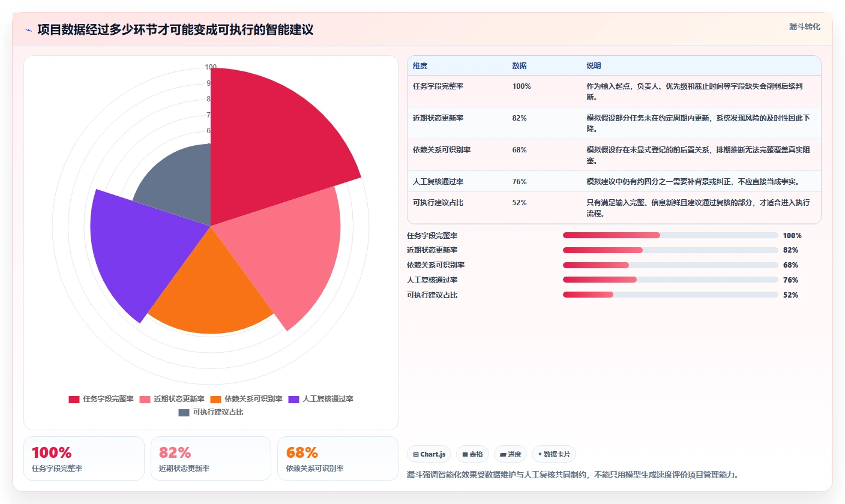The height and width of the screenshot is (504, 845).
Task: Click the 可执行建议占比 progress bar
Action: click(x=670, y=295)
